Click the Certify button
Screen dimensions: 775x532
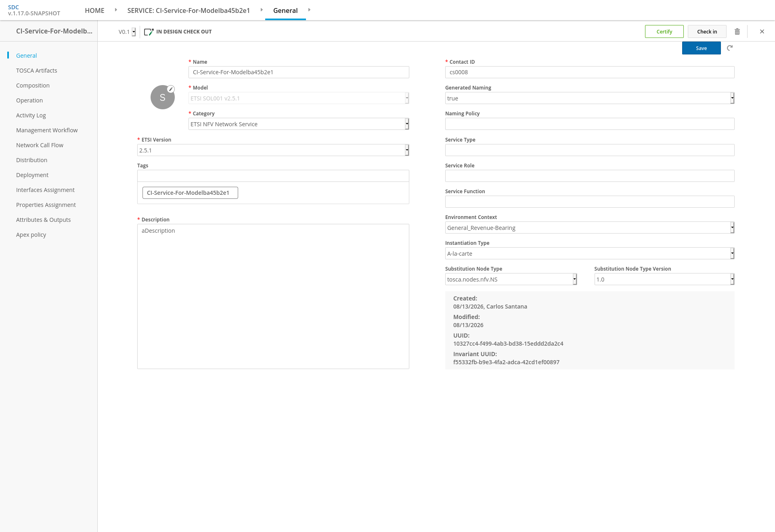pyautogui.click(x=664, y=31)
